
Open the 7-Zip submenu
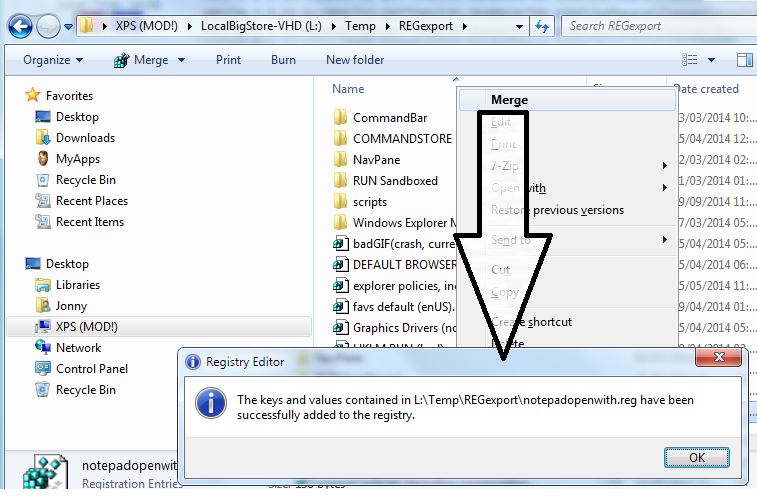[567, 166]
